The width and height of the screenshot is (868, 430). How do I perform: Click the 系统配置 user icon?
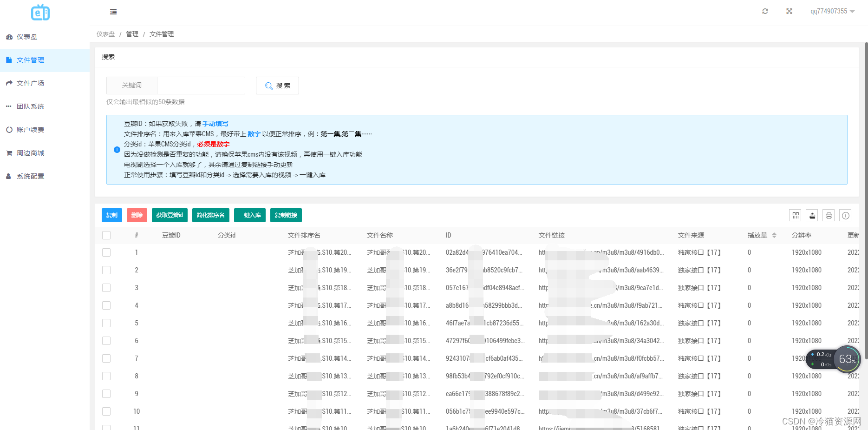(8, 176)
